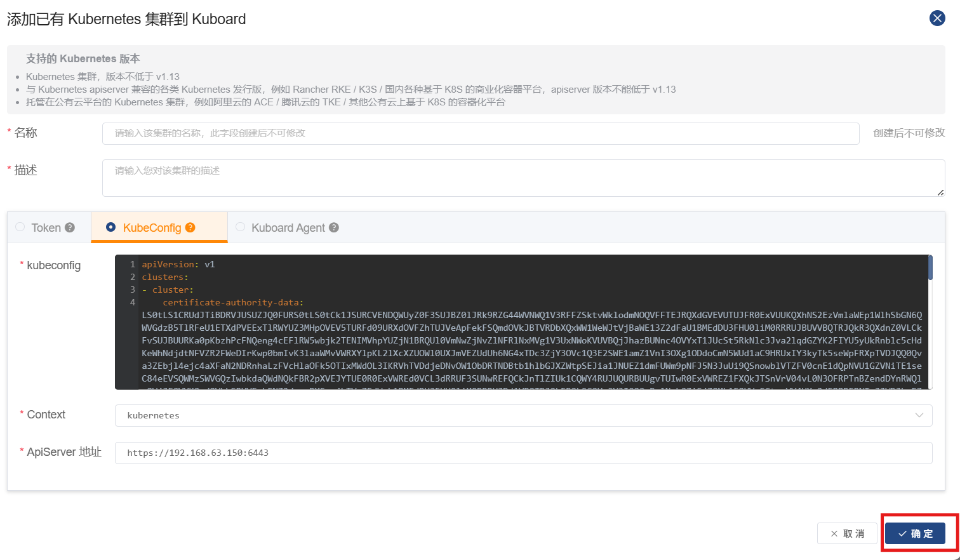
Task: Click the 支持的 Kubernetes 版本 heading
Action: (83, 58)
